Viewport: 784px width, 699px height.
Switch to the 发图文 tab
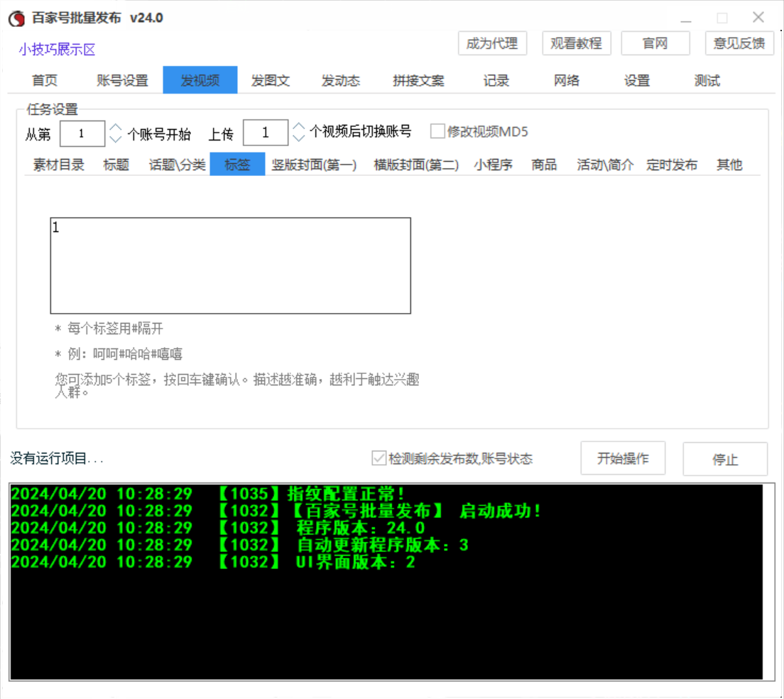[x=271, y=80]
